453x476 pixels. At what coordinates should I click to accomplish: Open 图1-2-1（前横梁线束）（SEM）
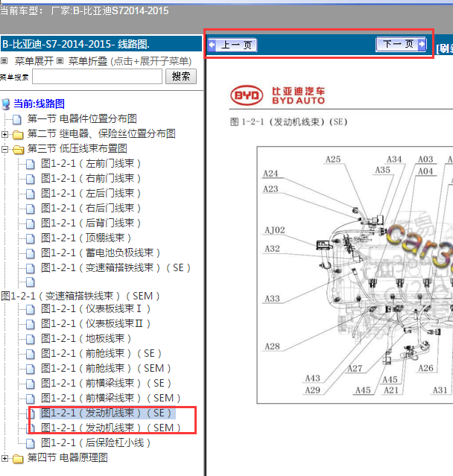(x=111, y=399)
